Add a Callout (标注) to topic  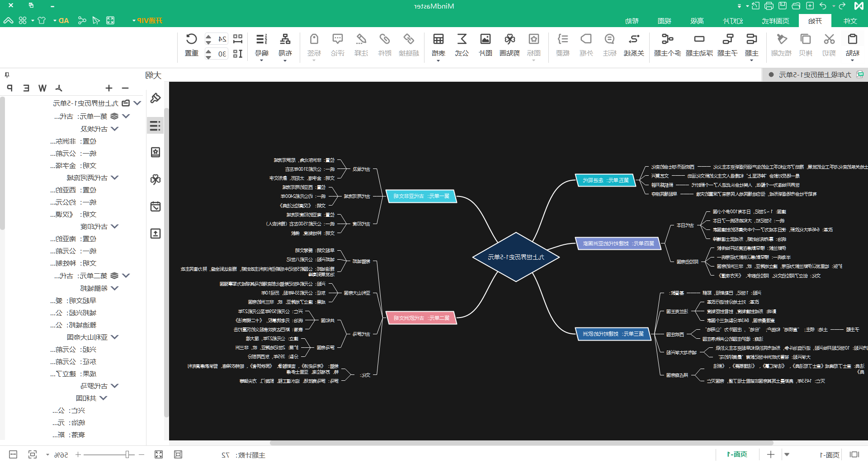pyautogui.click(x=609, y=45)
